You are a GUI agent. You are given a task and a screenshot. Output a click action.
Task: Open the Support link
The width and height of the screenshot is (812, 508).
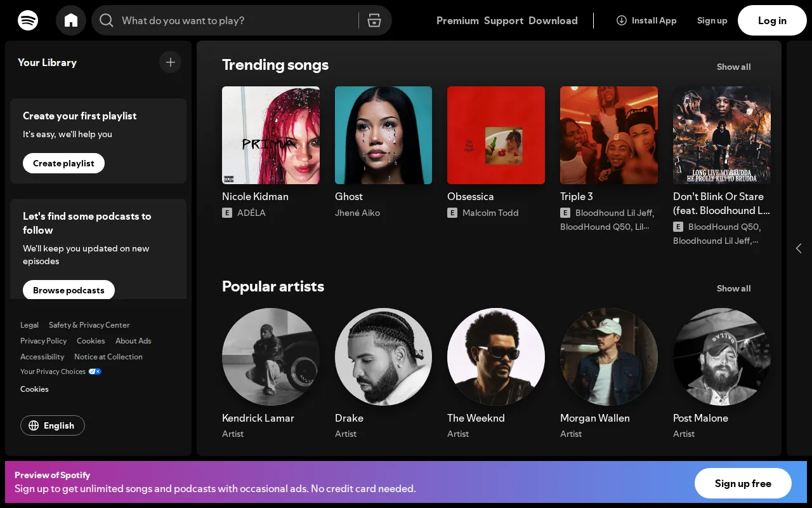pyautogui.click(x=504, y=20)
